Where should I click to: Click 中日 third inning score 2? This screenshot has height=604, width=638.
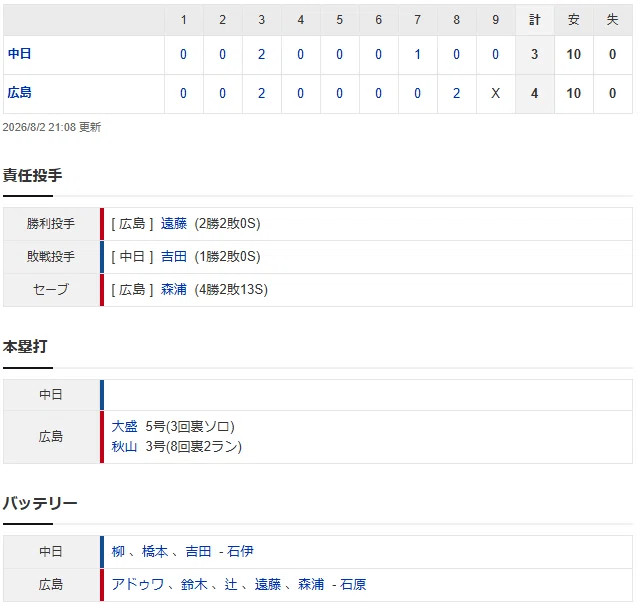pos(262,55)
